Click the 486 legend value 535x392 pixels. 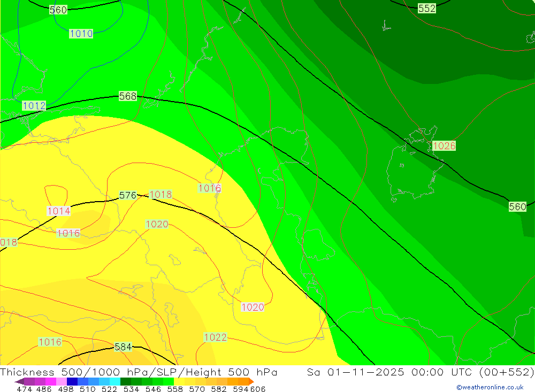coord(44,389)
